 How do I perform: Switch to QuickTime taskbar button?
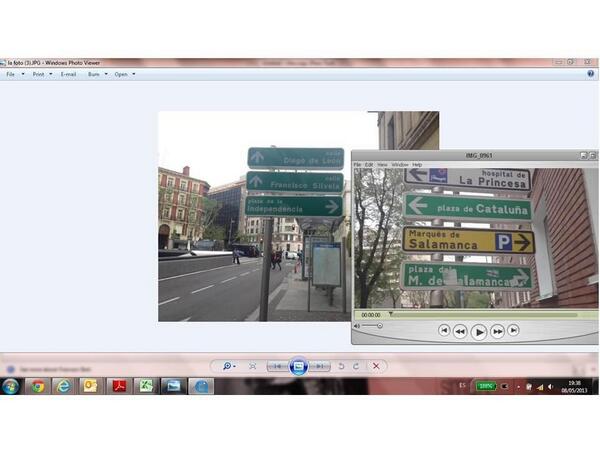click(x=201, y=386)
